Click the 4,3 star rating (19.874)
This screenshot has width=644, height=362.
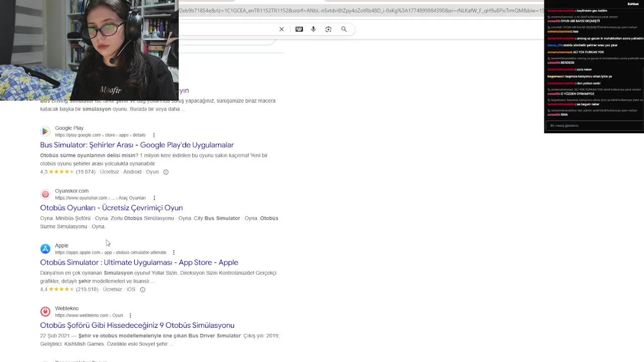point(67,172)
